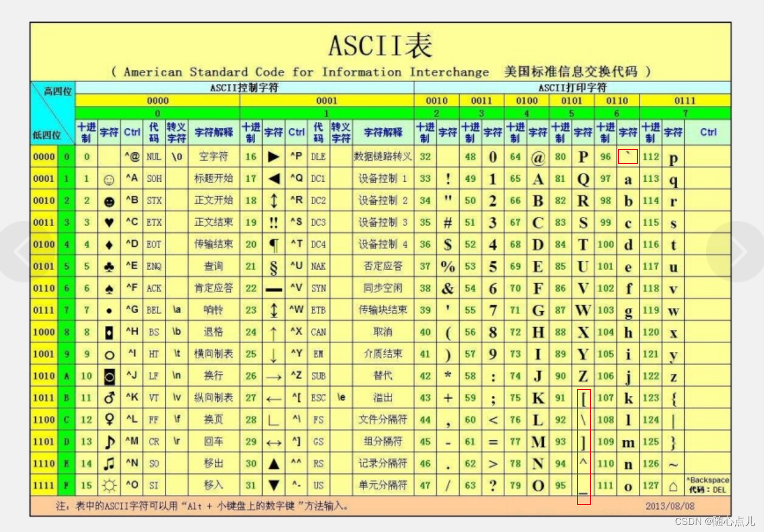This screenshot has width=764, height=532.
Task: Select the 'BEL' code cell
Action: pos(154,310)
